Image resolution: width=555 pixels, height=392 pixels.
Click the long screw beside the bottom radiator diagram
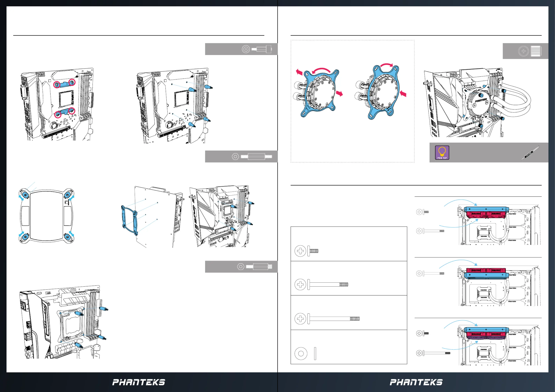[x=433, y=353]
